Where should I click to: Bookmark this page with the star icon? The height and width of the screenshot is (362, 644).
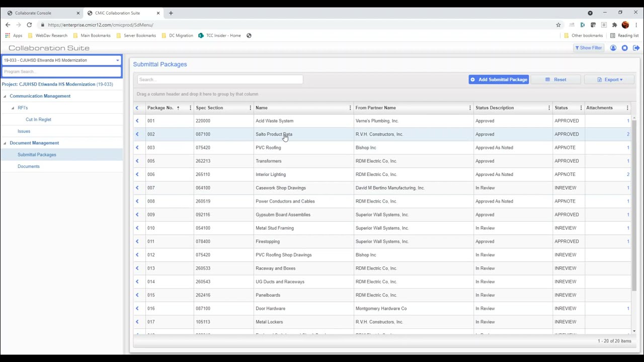[x=558, y=25]
